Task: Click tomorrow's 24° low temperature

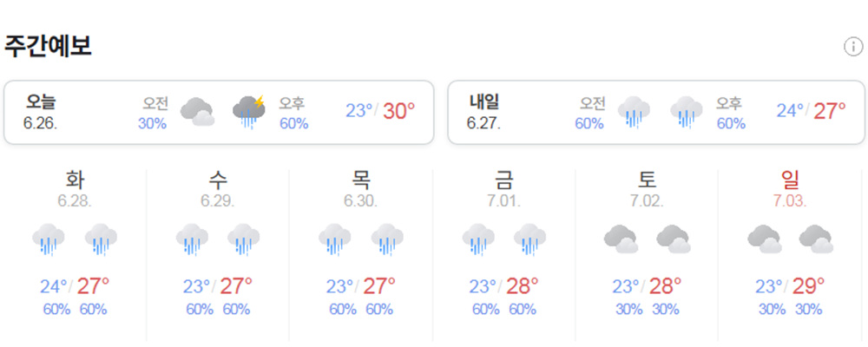Action: pyautogui.click(x=790, y=111)
